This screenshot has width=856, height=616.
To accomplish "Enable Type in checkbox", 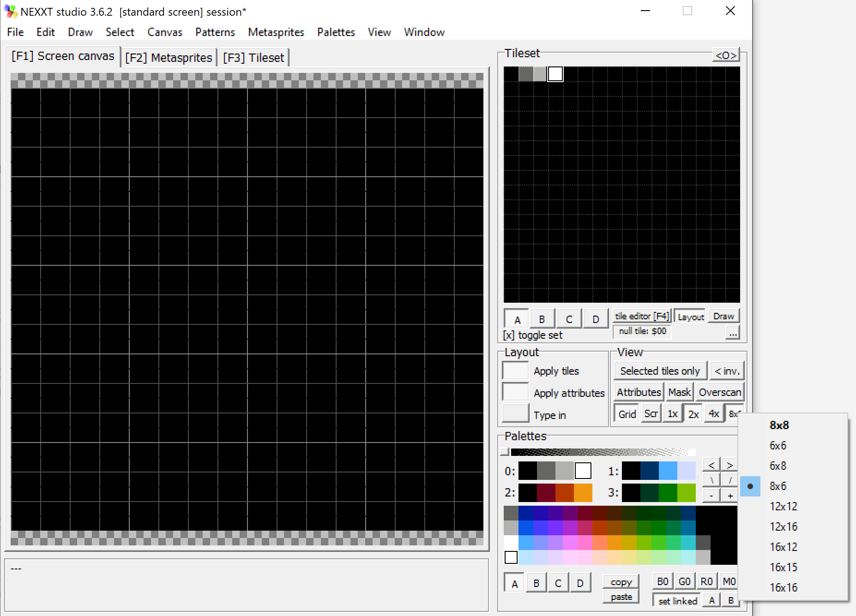I will (x=515, y=413).
